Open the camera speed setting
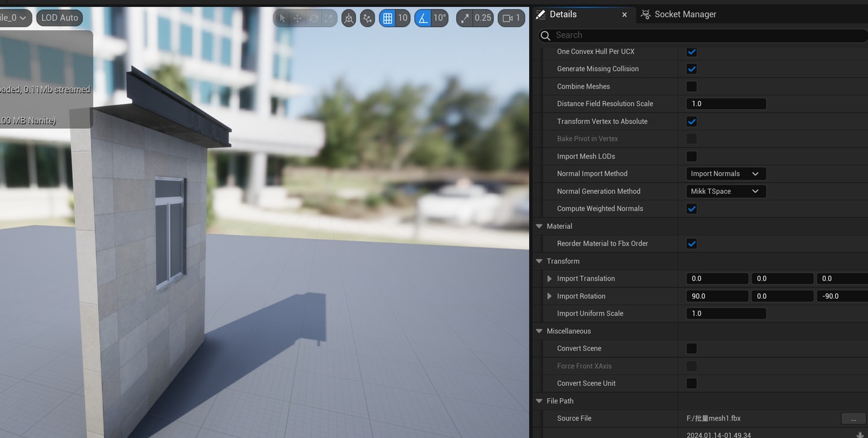868x438 pixels. pyautogui.click(x=511, y=18)
